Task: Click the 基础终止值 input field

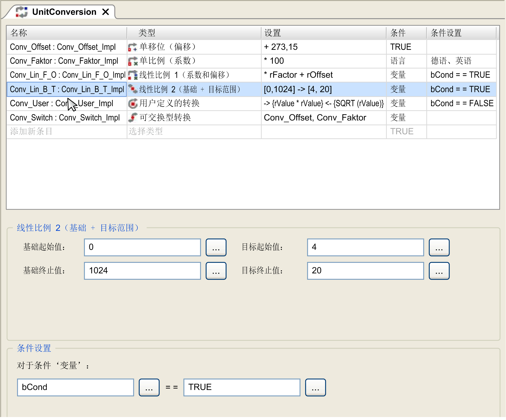Action: (x=142, y=271)
